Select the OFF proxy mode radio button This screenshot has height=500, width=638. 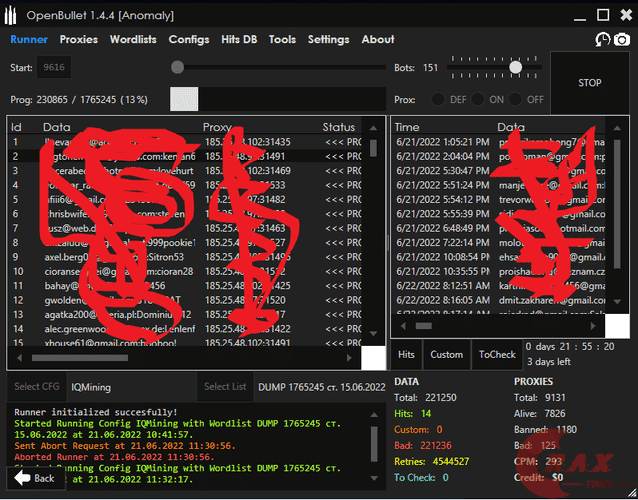point(516,100)
